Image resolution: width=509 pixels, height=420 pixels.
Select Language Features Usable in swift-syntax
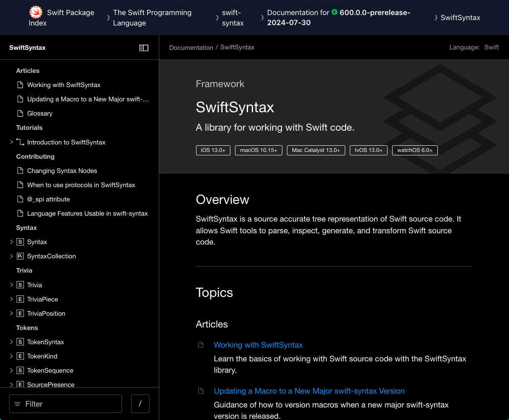(88, 214)
